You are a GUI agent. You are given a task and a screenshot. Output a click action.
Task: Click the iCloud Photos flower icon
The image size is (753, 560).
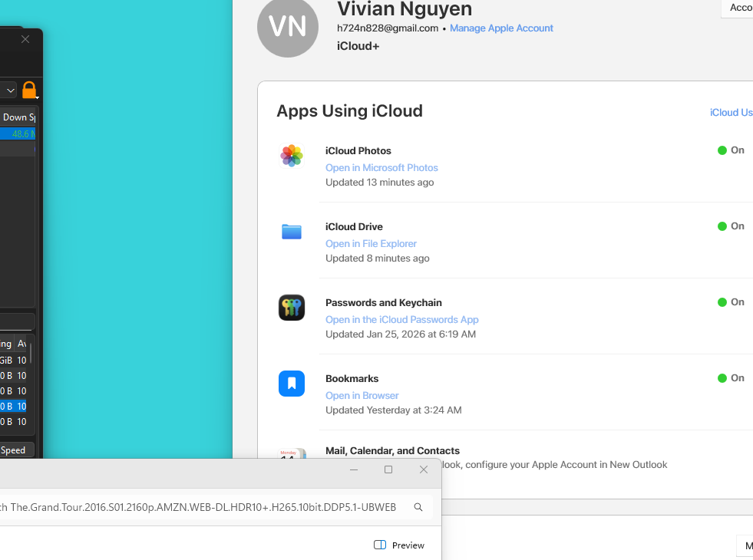coord(292,156)
